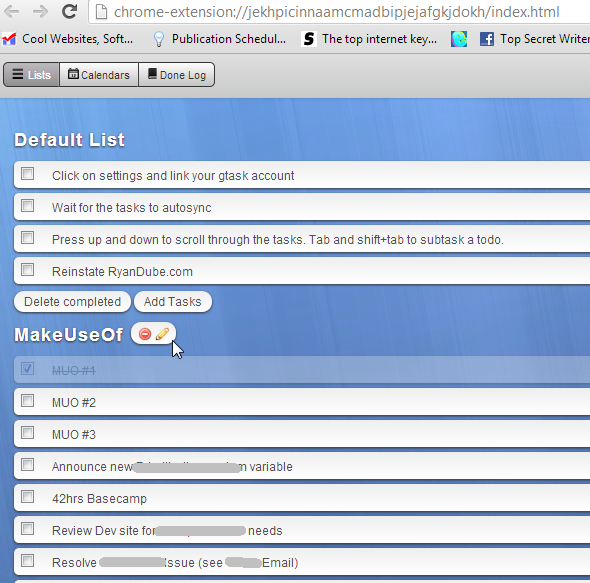Select 'MUO #3' task text
Screen dimensions: 590x583
[x=74, y=435]
